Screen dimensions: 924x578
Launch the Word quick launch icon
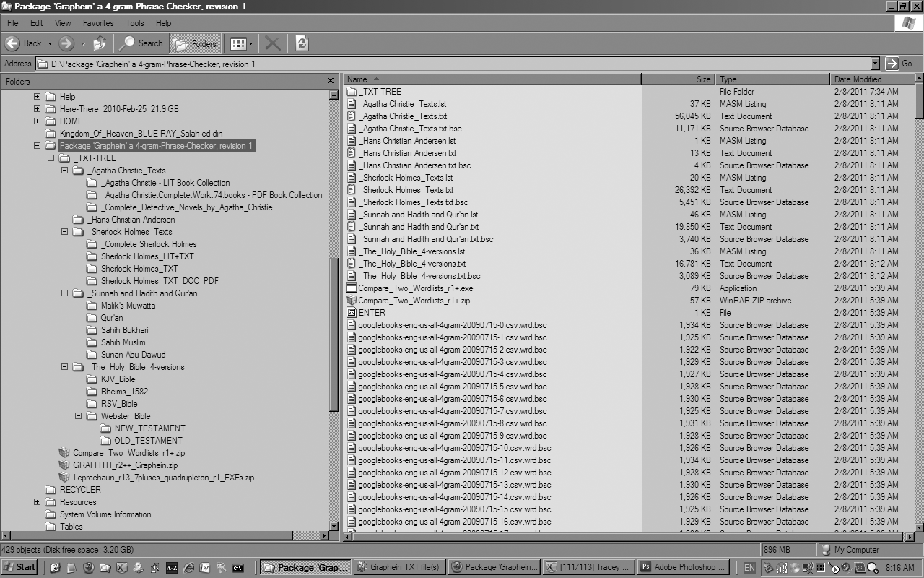(x=204, y=568)
